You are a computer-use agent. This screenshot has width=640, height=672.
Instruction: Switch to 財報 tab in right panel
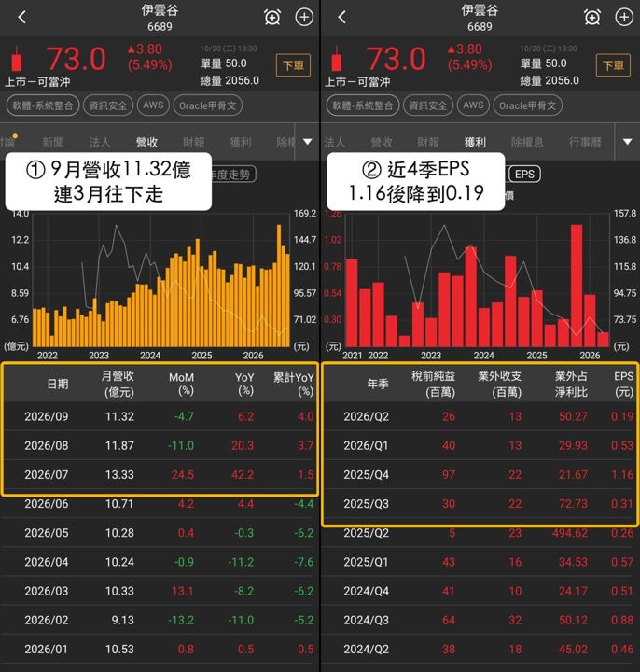pos(428,142)
